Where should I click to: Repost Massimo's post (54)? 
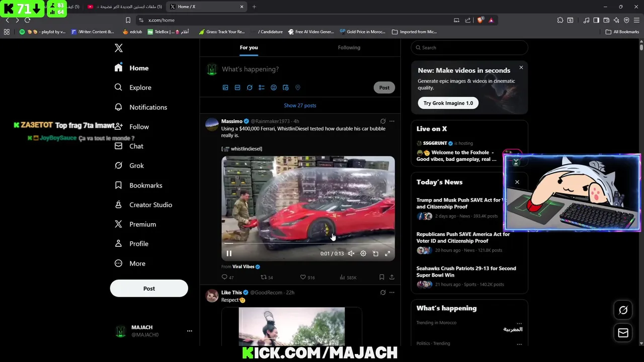pyautogui.click(x=267, y=277)
